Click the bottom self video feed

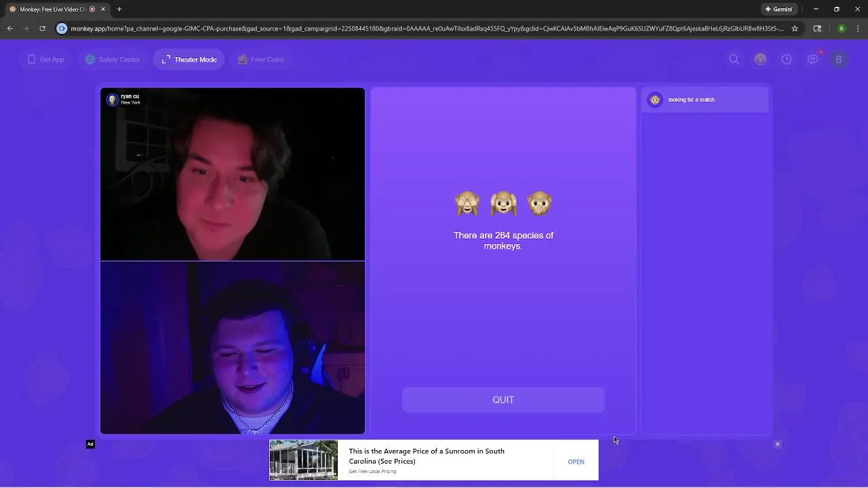pos(233,348)
